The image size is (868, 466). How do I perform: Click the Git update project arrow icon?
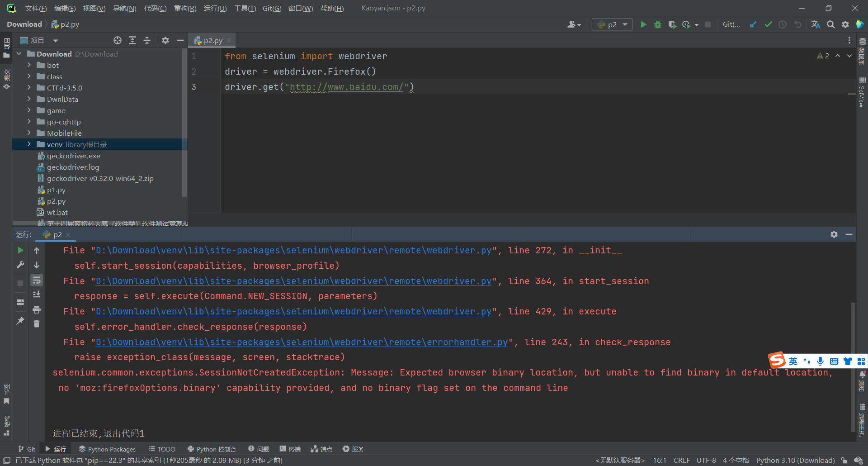753,24
